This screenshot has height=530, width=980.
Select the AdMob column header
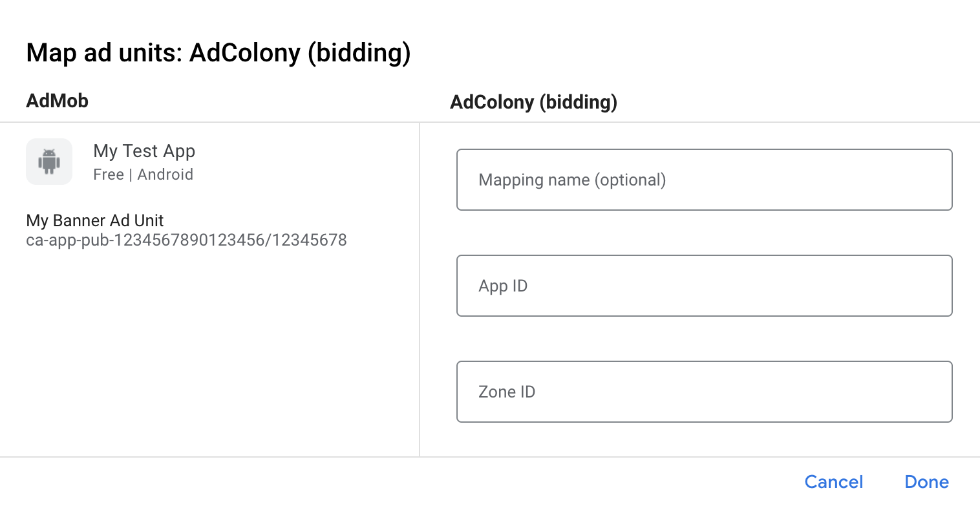[x=57, y=101]
